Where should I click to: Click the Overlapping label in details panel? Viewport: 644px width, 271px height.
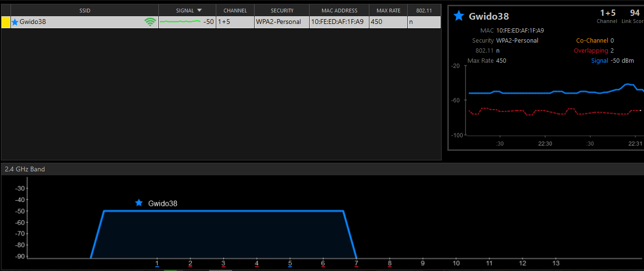(591, 51)
